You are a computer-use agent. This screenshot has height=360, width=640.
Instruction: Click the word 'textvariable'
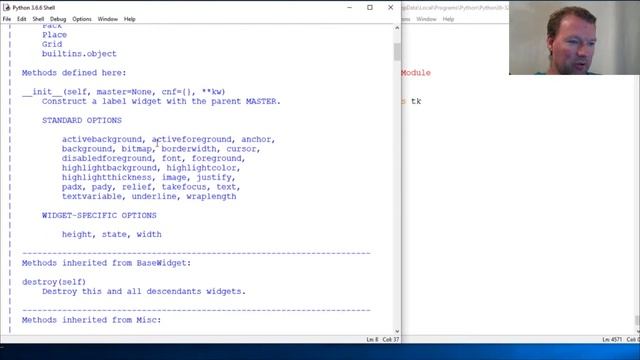(x=92, y=196)
